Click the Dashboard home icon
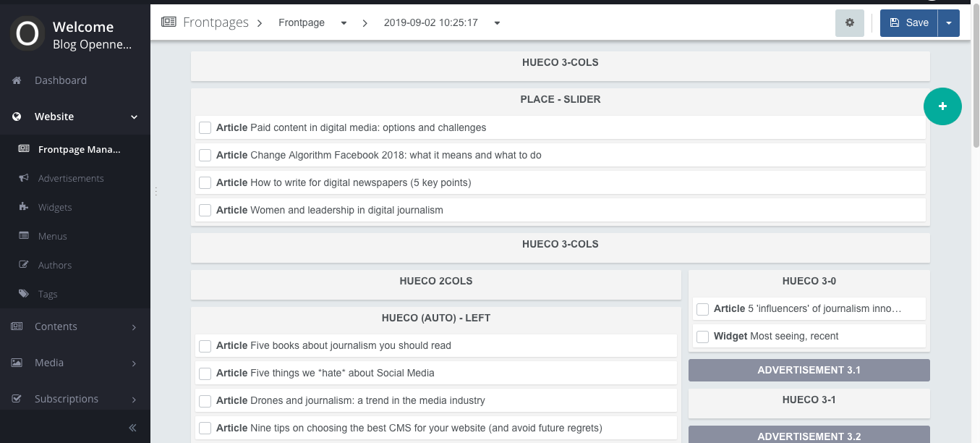This screenshot has width=980, height=443. (17, 80)
